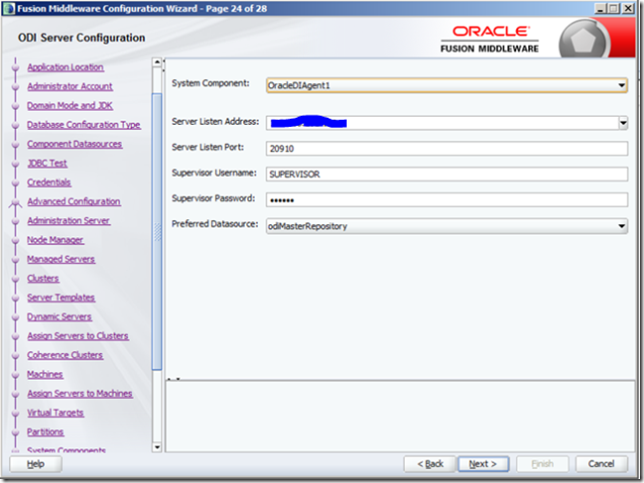644x483 pixels.
Task: Minimize the Configuration Wizard window
Action: pyautogui.click(x=601, y=8)
